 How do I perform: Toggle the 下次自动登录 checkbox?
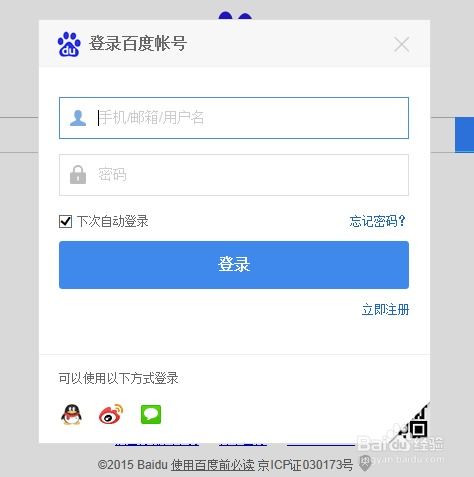(65, 221)
